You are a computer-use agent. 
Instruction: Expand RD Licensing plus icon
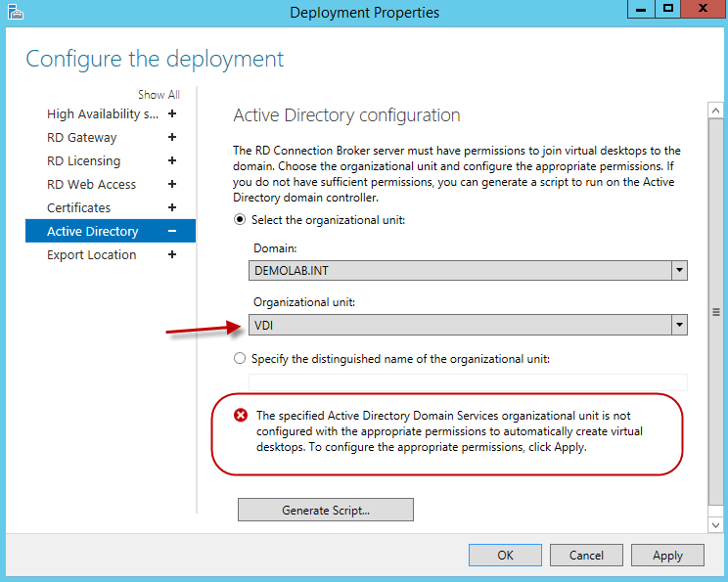pyautogui.click(x=172, y=161)
